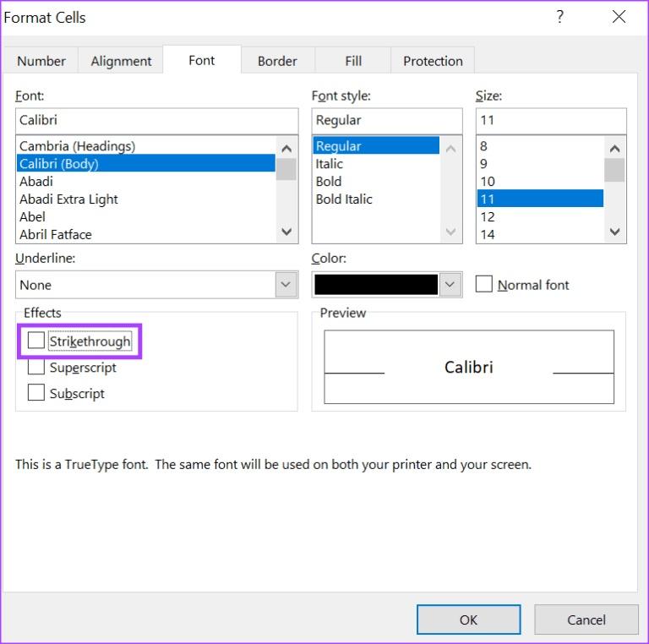Select Calibri (Body) in font list

tap(146, 163)
